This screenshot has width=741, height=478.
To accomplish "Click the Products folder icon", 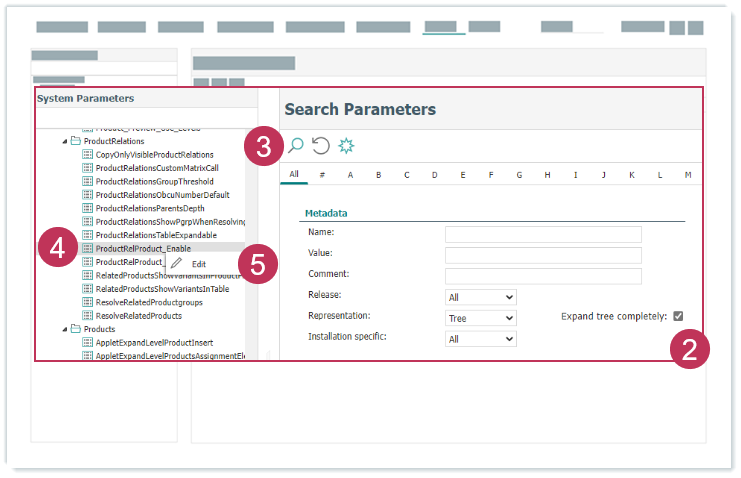I will point(76,329).
